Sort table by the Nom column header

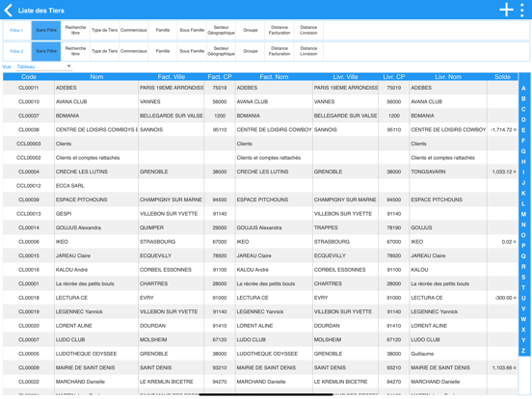(x=96, y=77)
